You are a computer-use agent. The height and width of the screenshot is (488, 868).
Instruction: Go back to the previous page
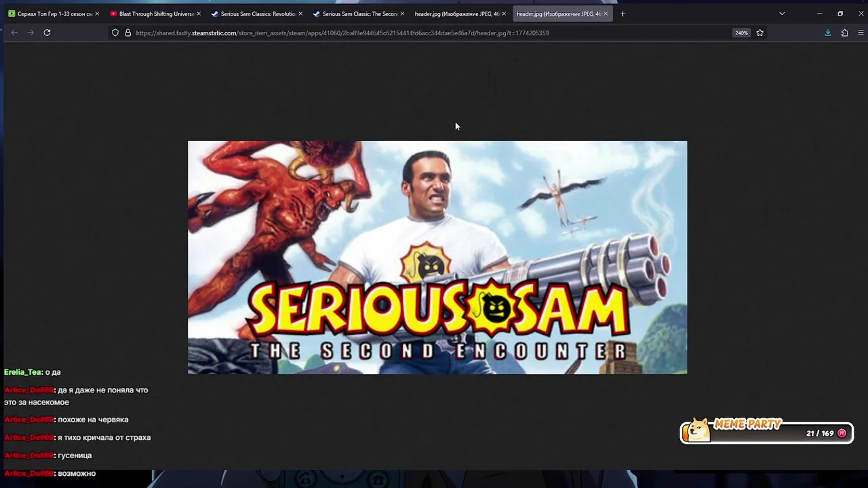coord(14,33)
